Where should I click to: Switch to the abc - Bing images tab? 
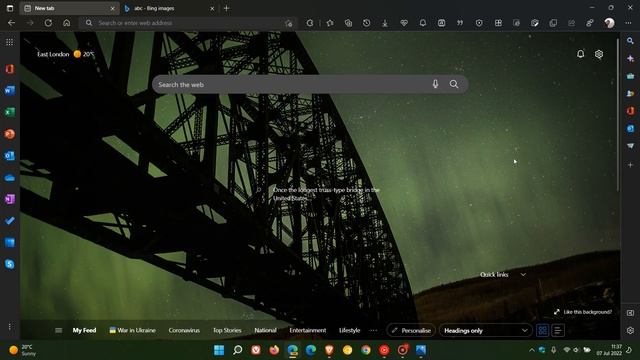169,8
